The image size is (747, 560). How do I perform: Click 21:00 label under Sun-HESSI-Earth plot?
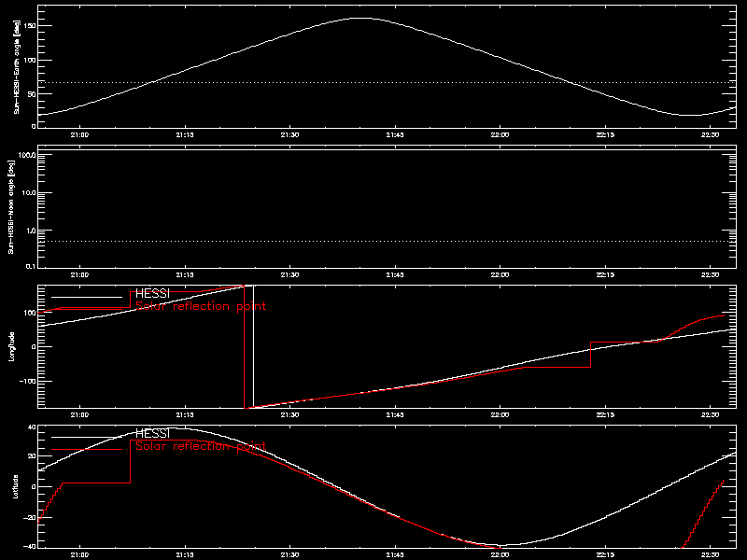coord(79,134)
